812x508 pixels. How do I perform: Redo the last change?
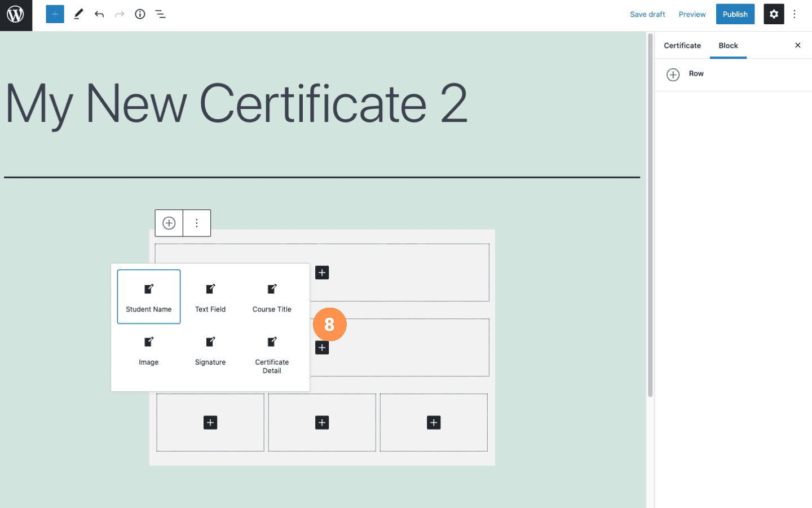[120, 14]
